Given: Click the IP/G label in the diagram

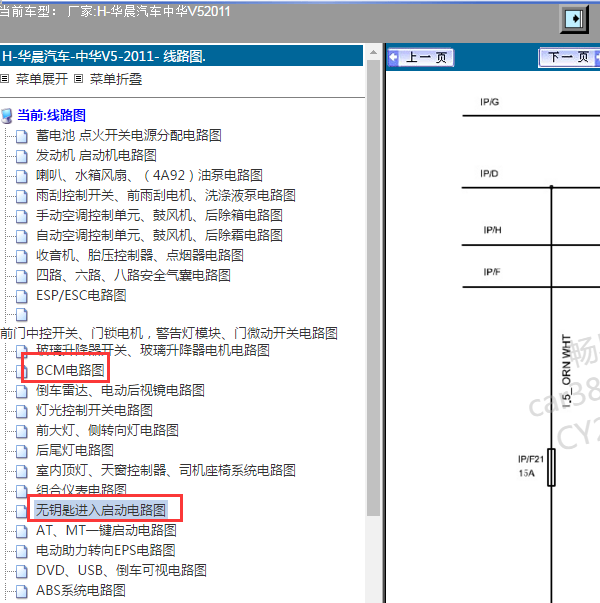Looking at the screenshot, I should 489,102.
